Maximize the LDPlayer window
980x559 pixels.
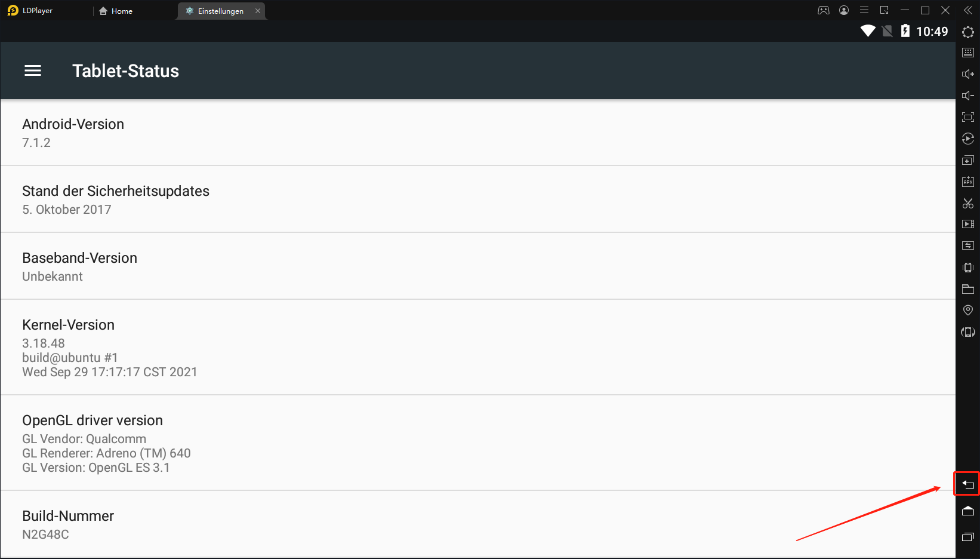(925, 10)
